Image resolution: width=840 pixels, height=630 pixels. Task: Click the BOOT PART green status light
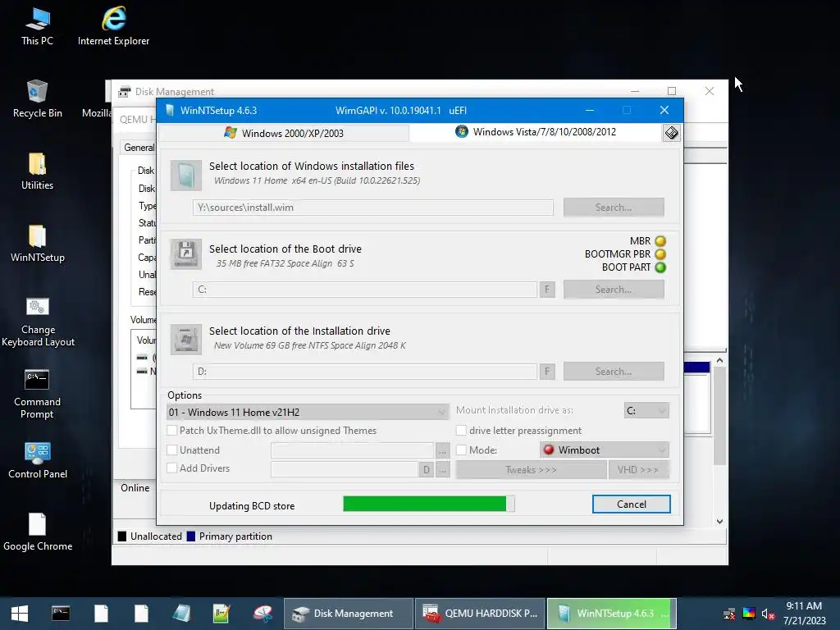pyautogui.click(x=660, y=267)
